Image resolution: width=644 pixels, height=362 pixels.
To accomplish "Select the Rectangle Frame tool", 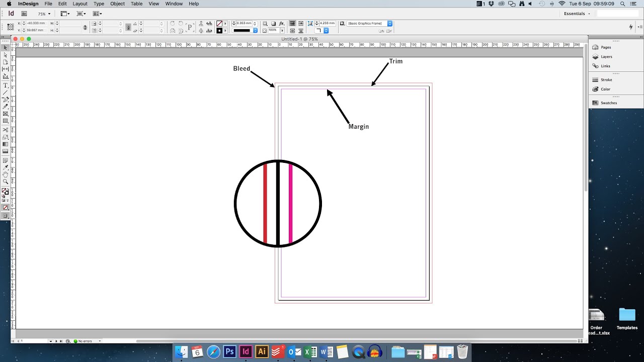I will (6, 114).
